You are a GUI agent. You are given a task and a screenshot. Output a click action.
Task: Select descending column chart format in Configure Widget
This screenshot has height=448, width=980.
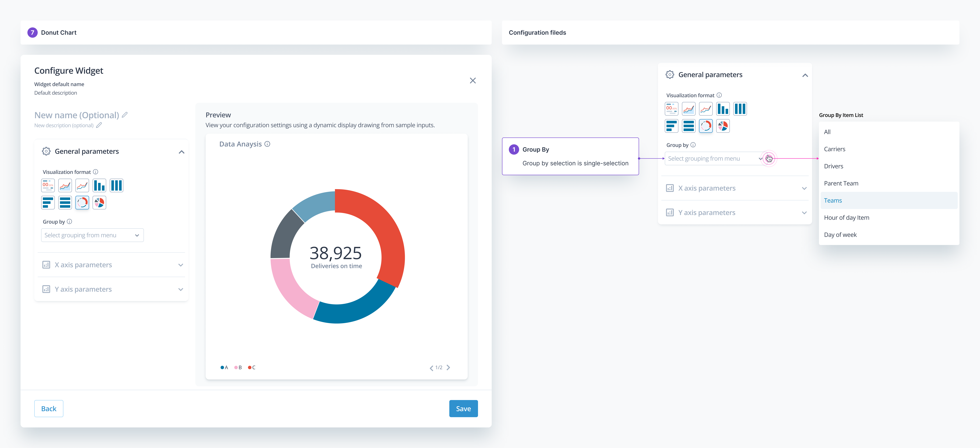point(99,186)
